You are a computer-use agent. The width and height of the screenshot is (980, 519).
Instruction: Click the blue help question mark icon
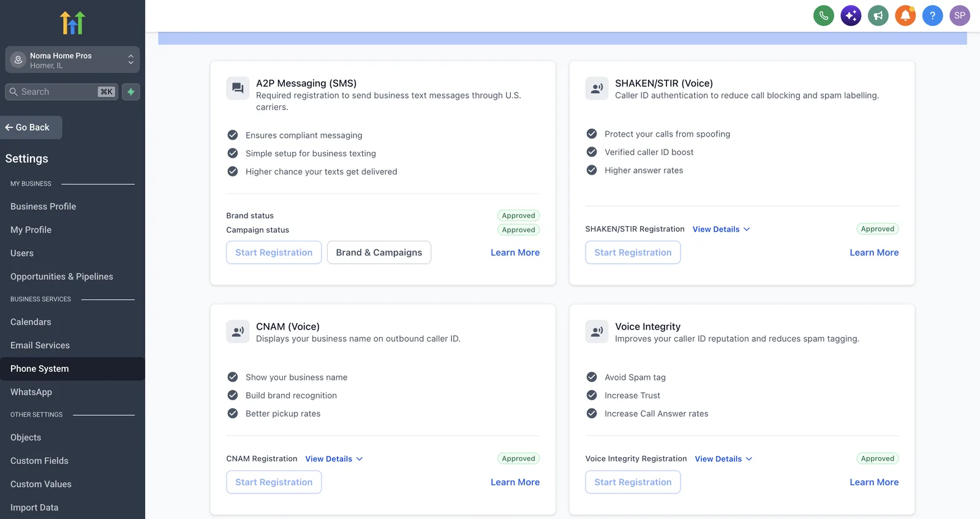point(932,15)
